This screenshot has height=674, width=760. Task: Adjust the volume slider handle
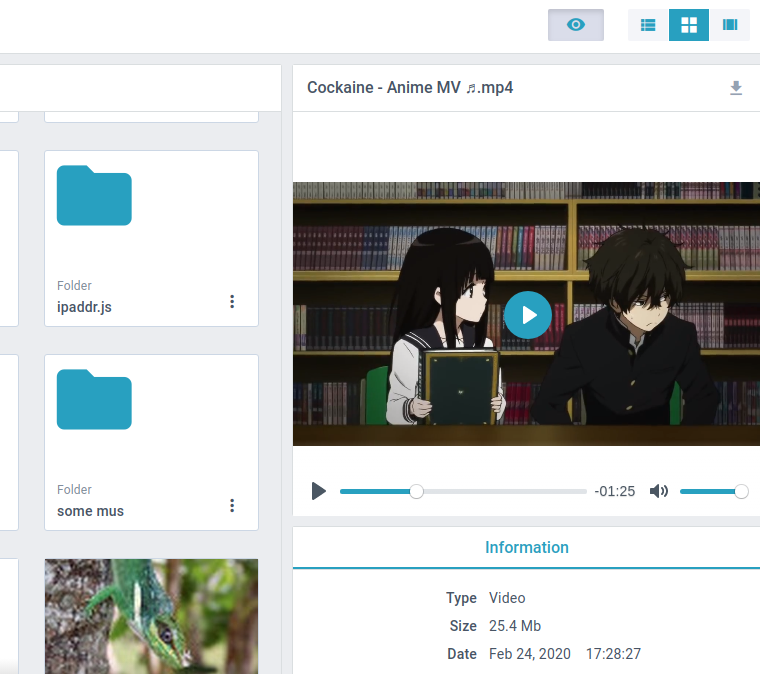pyautogui.click(x=741, y=491)
